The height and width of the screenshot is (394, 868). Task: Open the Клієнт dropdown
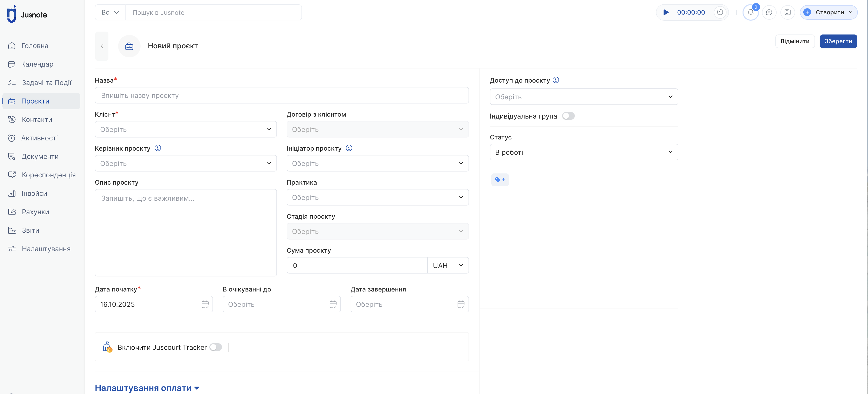tap(186, 129)
